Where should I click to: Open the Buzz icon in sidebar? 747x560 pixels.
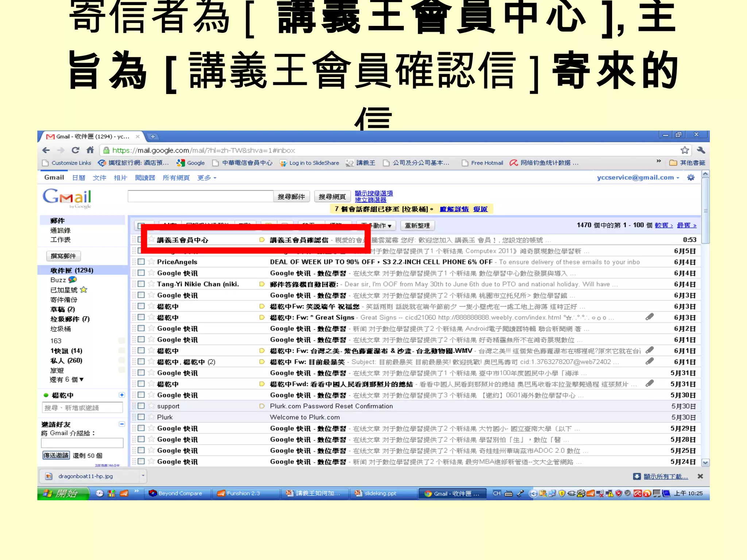(73, 280)
